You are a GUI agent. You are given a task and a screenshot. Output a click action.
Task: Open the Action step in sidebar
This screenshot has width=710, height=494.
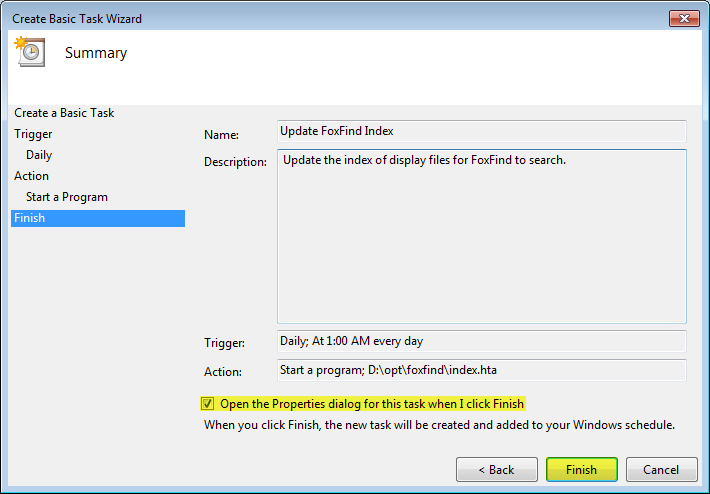coord(31,176)
